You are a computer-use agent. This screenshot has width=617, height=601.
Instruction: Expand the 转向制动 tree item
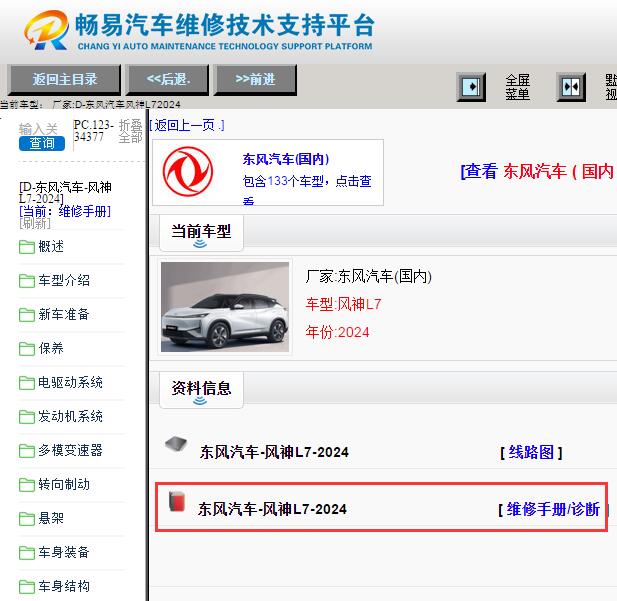coord(64,484)
